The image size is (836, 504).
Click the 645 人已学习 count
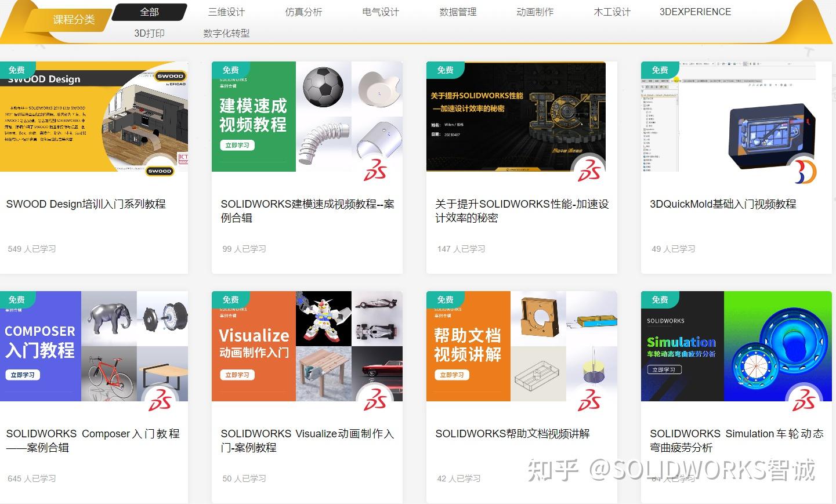(x=32, y=478)
